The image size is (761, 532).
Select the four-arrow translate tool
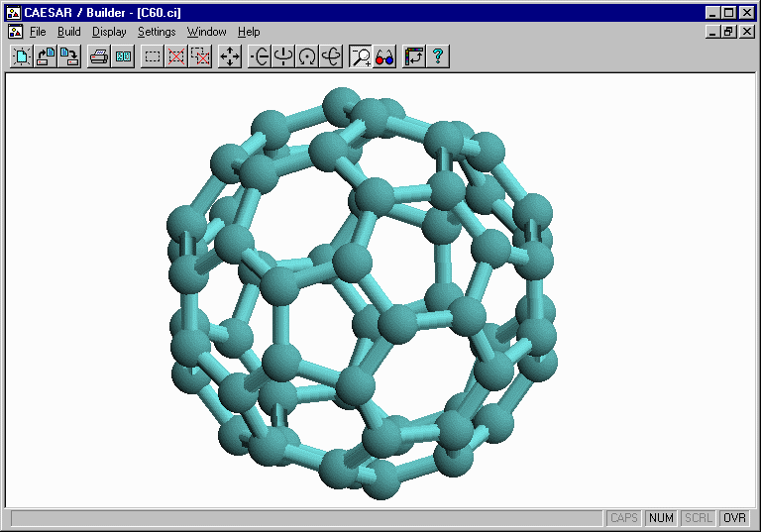click(230, 56)
